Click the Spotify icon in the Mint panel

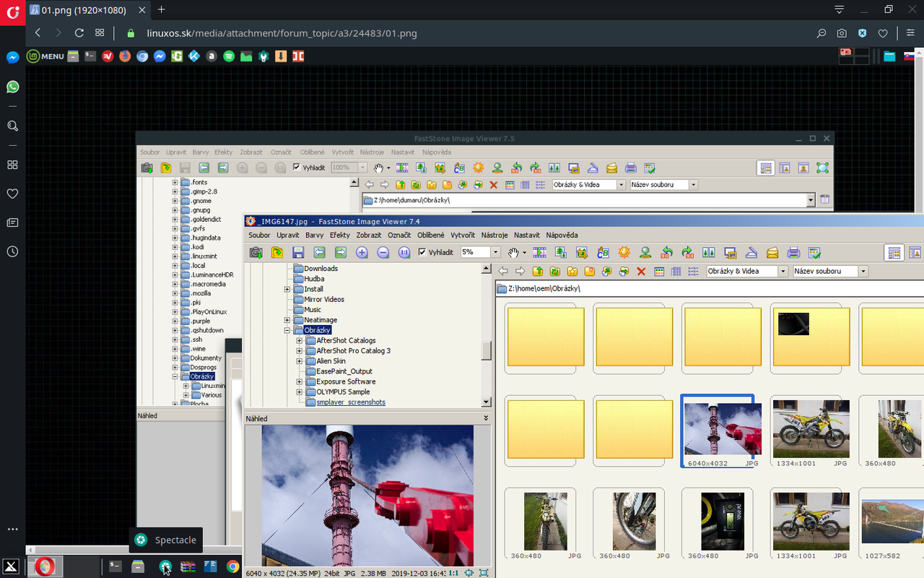pyautogui.click(x=229, y=56)
